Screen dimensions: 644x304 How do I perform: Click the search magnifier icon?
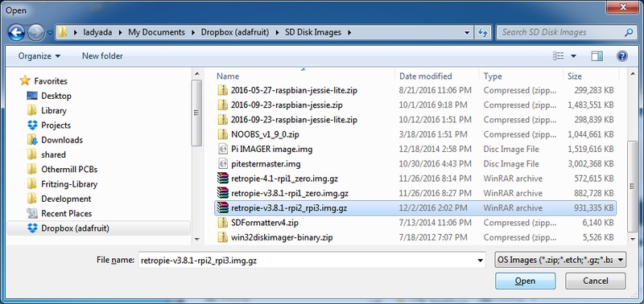pos(629,32)
